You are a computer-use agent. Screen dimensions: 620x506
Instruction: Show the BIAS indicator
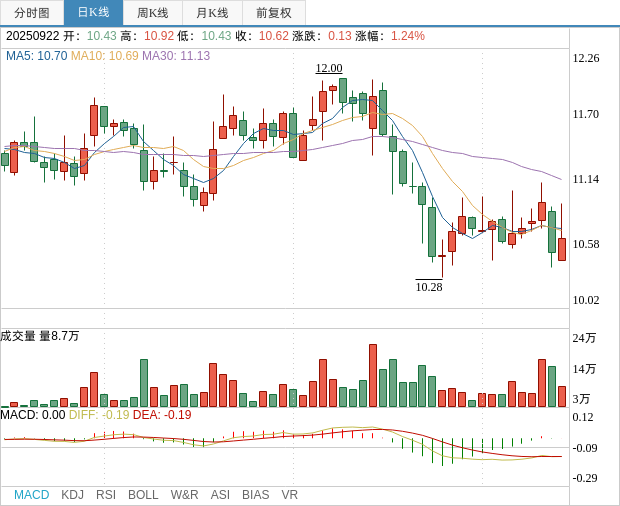pos(255,495)
